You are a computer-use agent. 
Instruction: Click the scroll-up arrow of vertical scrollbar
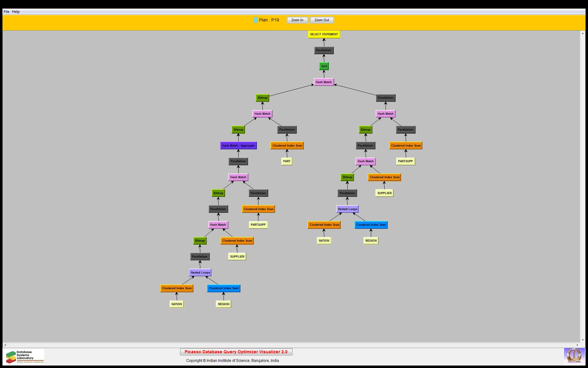tap(582, 33)
